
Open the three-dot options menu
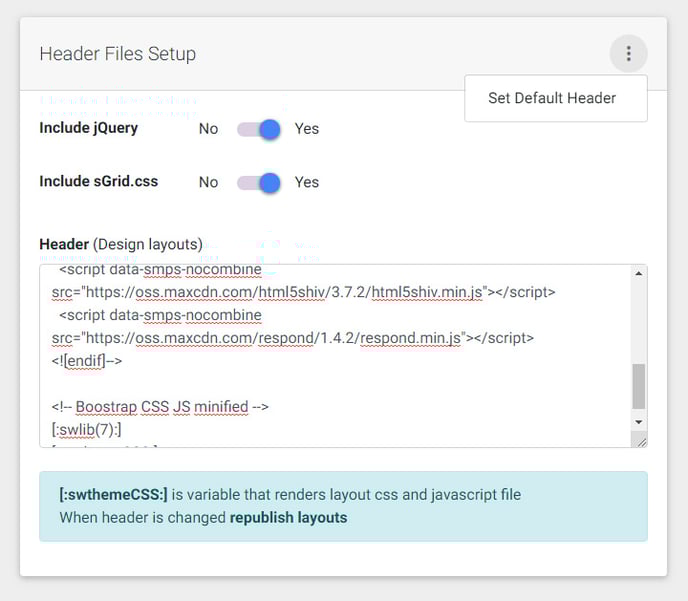(x=628, y=54)
